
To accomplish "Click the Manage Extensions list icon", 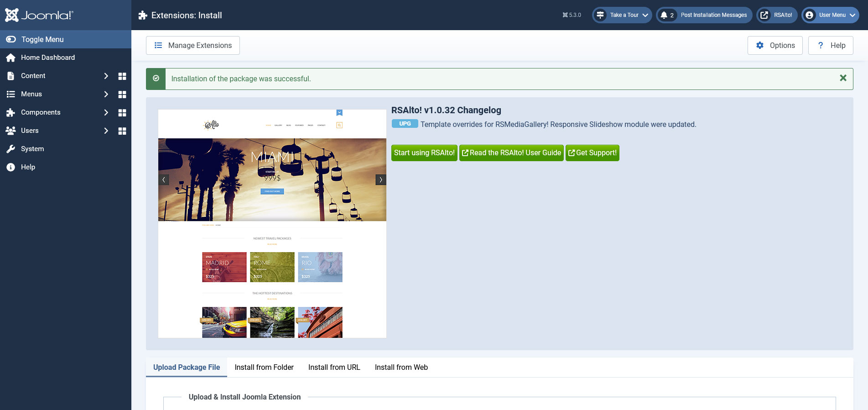I will (158, 45).
